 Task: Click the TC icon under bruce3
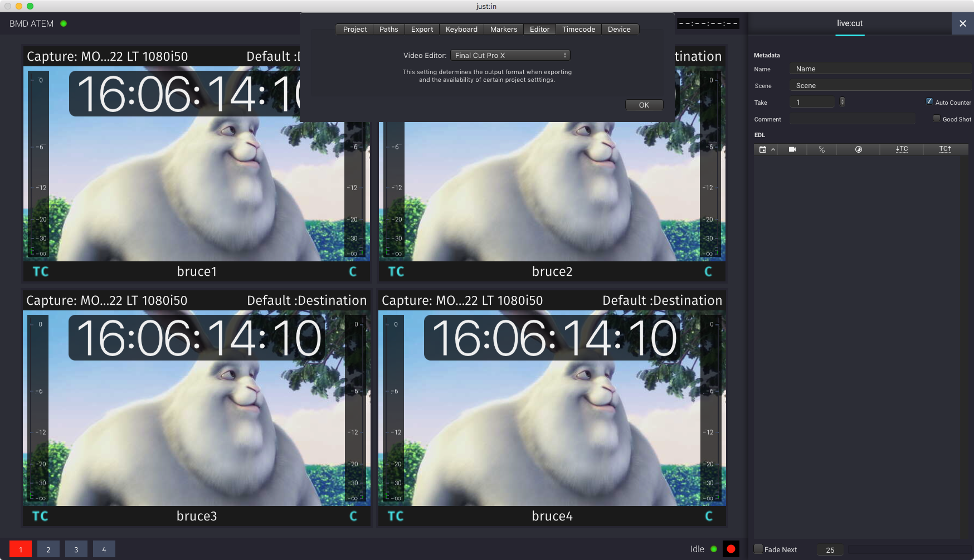coord(40,517)
